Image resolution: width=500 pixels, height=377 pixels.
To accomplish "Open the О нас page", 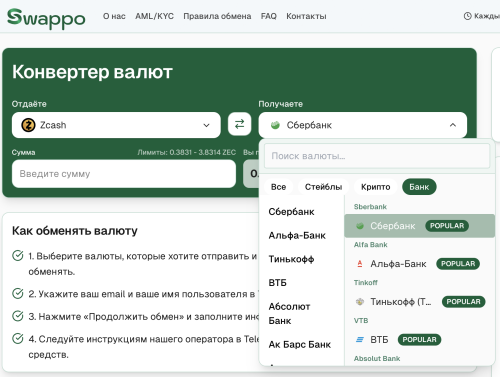I will (x=114, y=16).
